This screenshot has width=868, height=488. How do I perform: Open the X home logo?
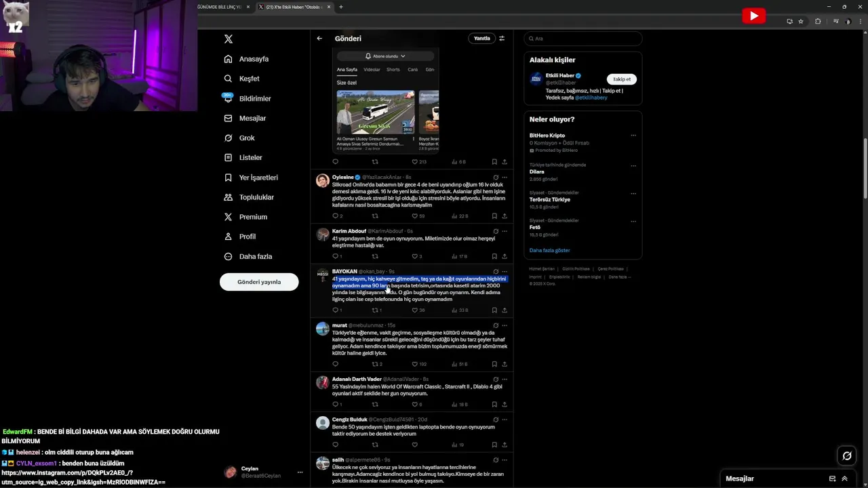click(x=229, y=39)
